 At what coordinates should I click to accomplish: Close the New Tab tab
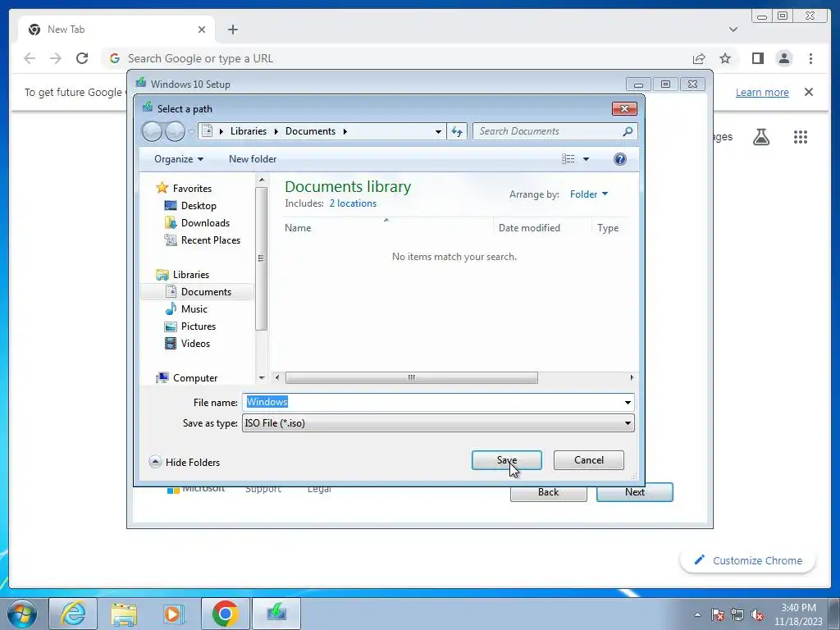point(202,30)
